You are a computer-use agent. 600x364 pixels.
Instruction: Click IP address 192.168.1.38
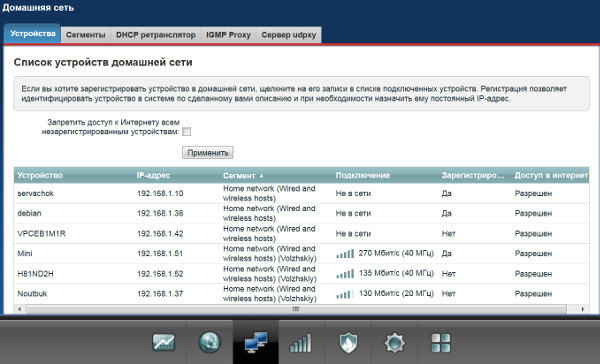[x=160, y=213]
